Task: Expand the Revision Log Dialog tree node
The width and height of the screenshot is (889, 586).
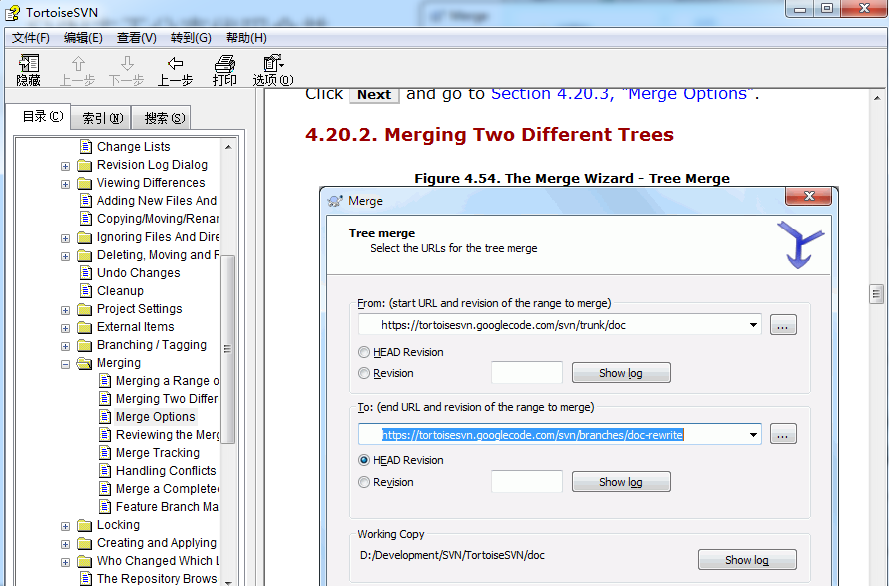Action: 65,166
